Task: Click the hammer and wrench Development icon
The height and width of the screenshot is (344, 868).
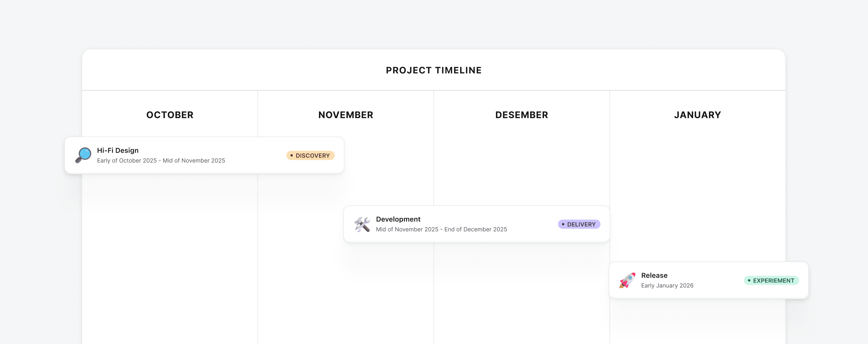Action: (x=362, y=224)
